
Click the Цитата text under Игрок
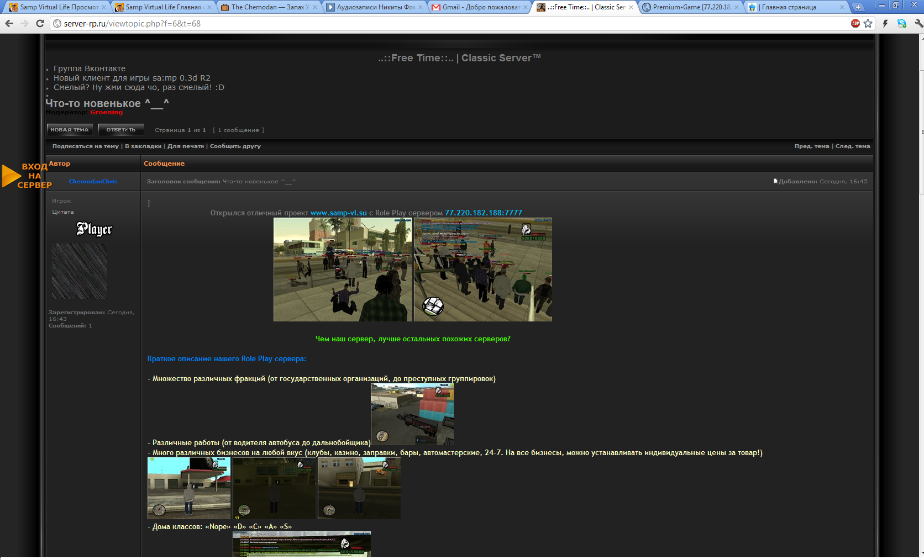pyautogui.click(x=63, y=212)
